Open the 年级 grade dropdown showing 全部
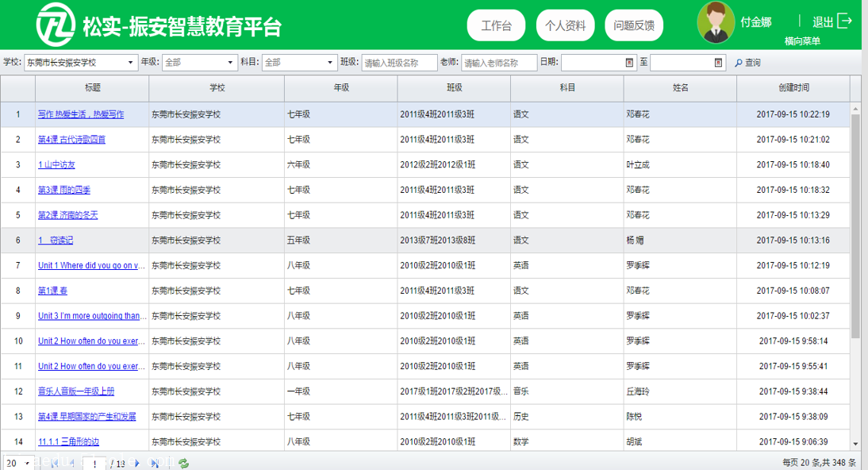The image size is (868, 470). 198,61
